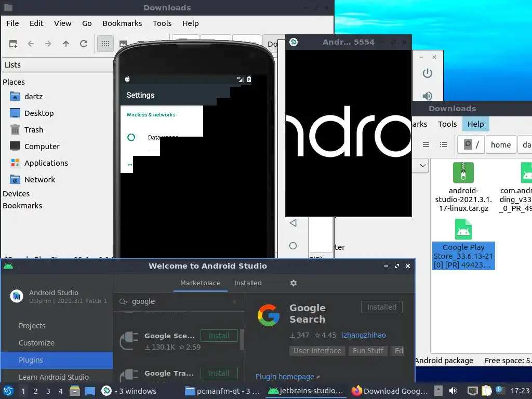
Task: Open the Firefox Download Goog... taskbar item
Action: 390,391
